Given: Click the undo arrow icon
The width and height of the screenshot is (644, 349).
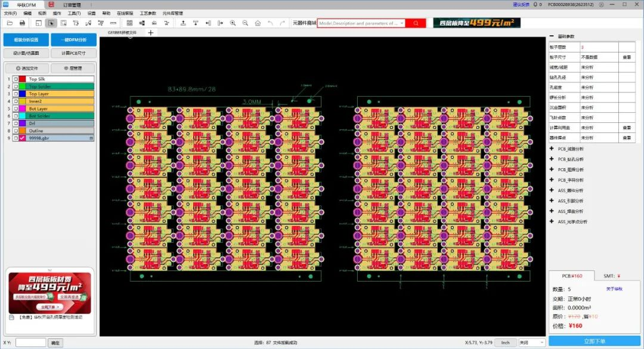Looking at the screenshot, I should [x=270, y=23].
